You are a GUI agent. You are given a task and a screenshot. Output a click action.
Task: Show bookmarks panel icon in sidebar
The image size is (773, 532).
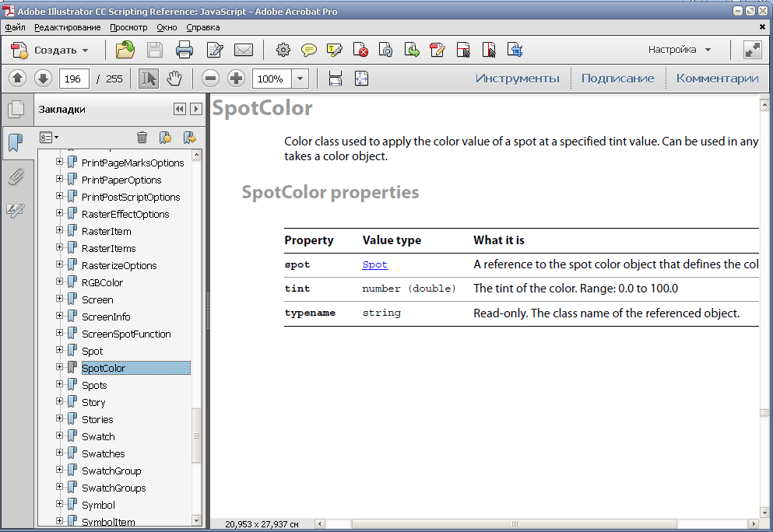pos(16,143)
